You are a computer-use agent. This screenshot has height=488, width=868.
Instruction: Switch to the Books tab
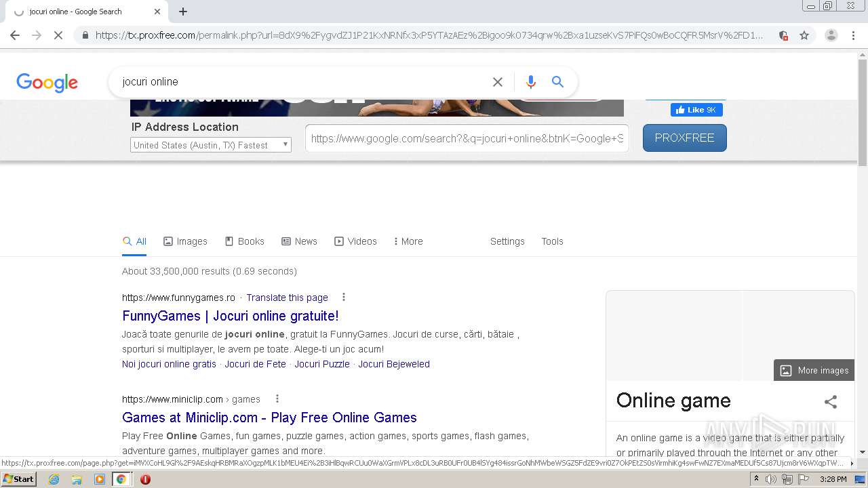[244, 241]
